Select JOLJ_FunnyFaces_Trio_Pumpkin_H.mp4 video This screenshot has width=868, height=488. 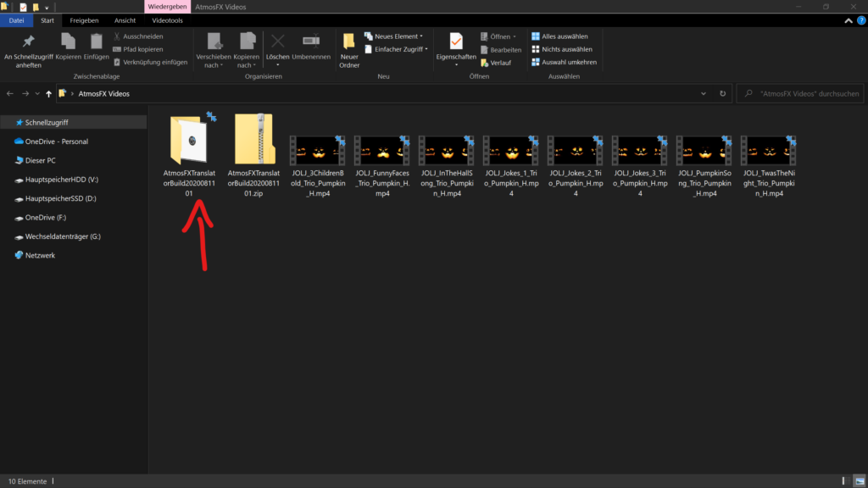[382, 166]
